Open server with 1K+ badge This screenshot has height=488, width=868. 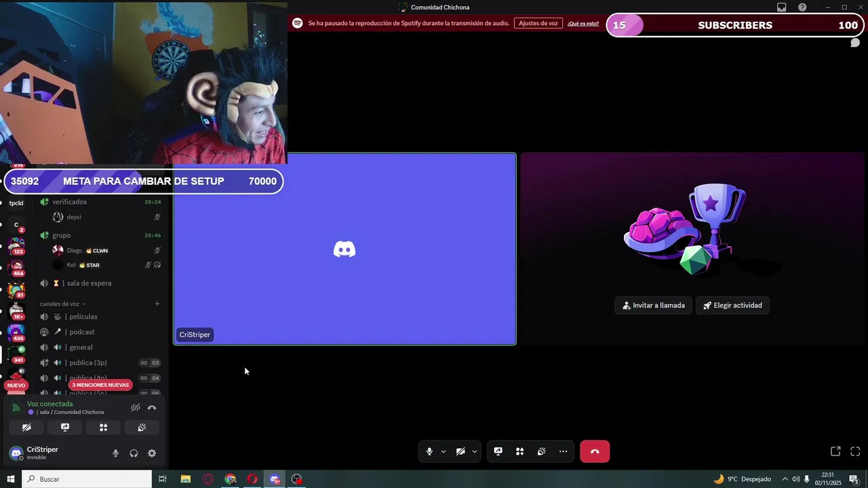(x=16, y=312)
